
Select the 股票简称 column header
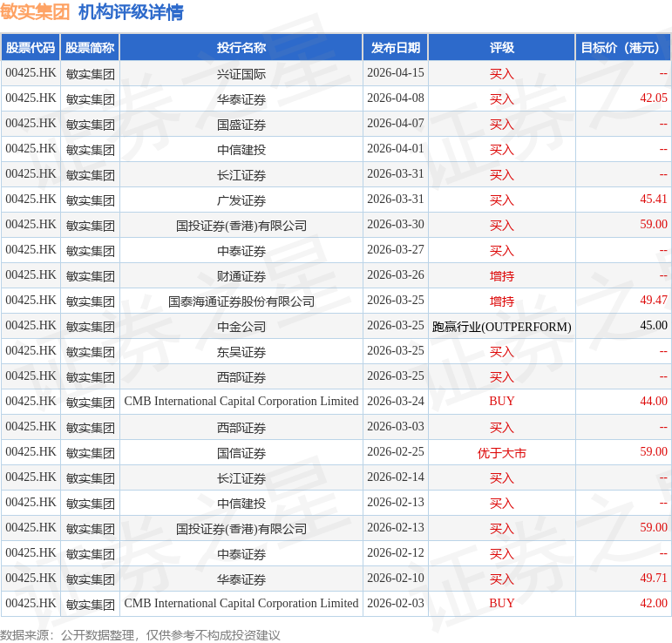tap(90, 48)
